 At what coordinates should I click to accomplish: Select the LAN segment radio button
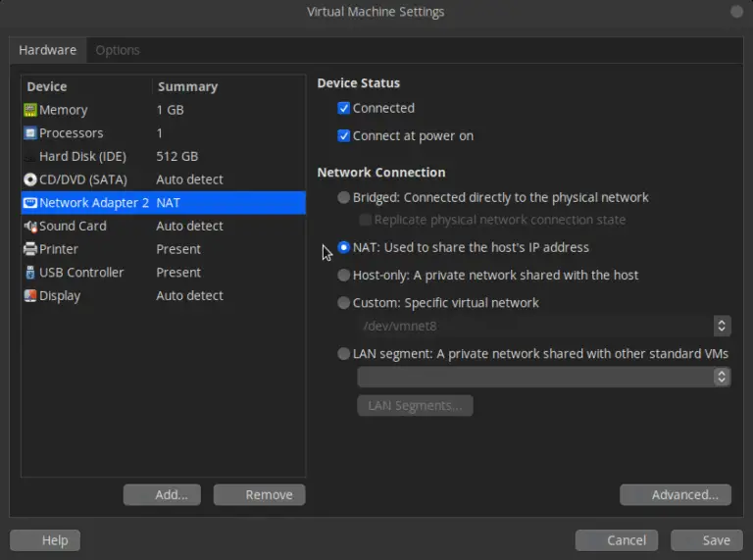343,354
